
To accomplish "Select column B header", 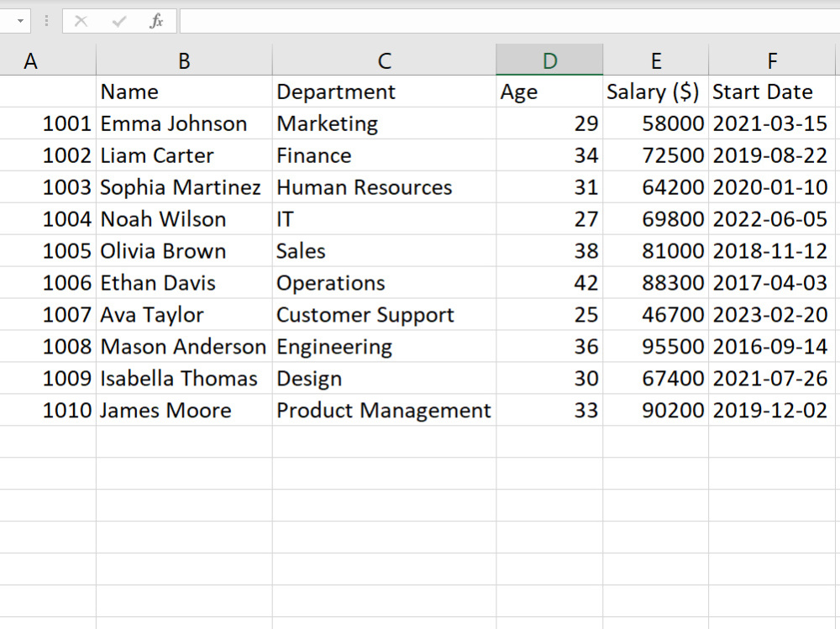I will (x=184, y=60).
